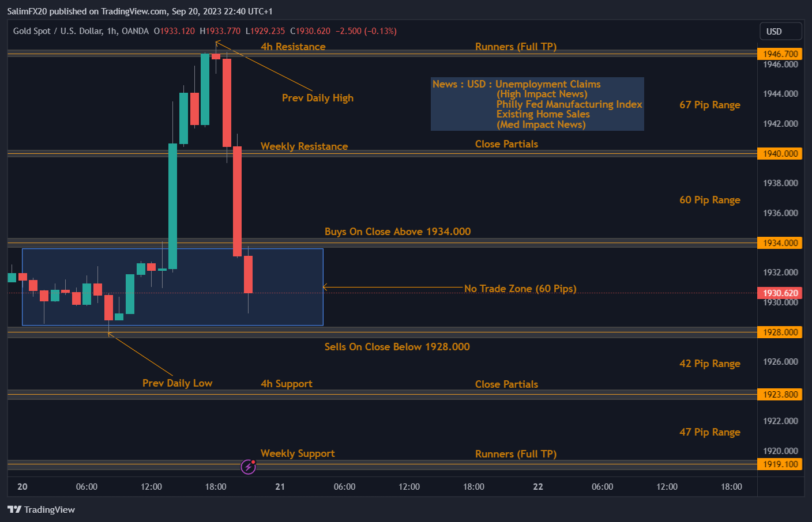Click the '60 Pip Range' text
The width and height of the screenshot is (812, 522).
coord(710,200)
